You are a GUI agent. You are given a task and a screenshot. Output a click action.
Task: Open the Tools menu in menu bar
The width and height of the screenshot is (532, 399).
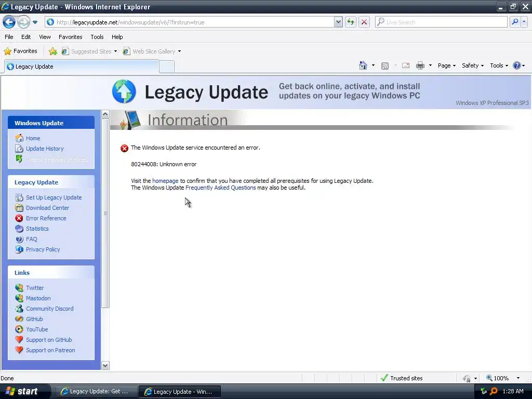(x=97, y=37)
